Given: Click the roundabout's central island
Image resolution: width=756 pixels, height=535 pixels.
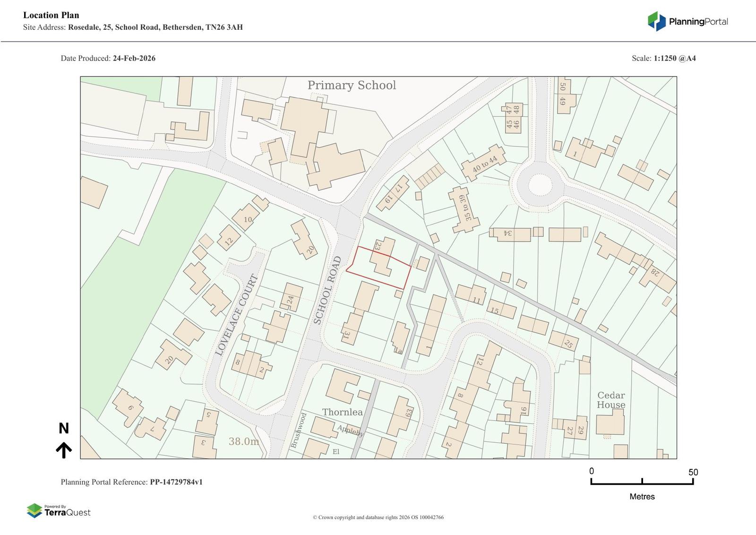Looking at the screenshot, I should coord(540,185).
